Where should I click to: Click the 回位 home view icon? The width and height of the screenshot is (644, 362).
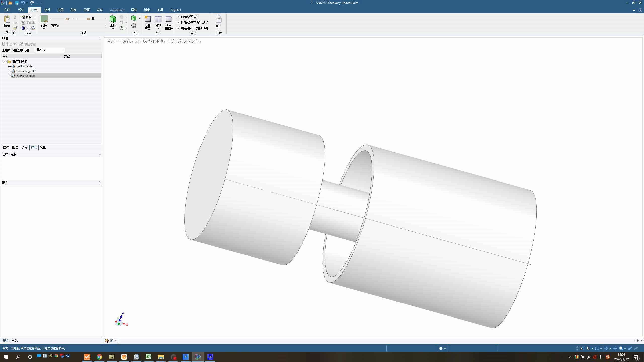click(x=23, y=17)
